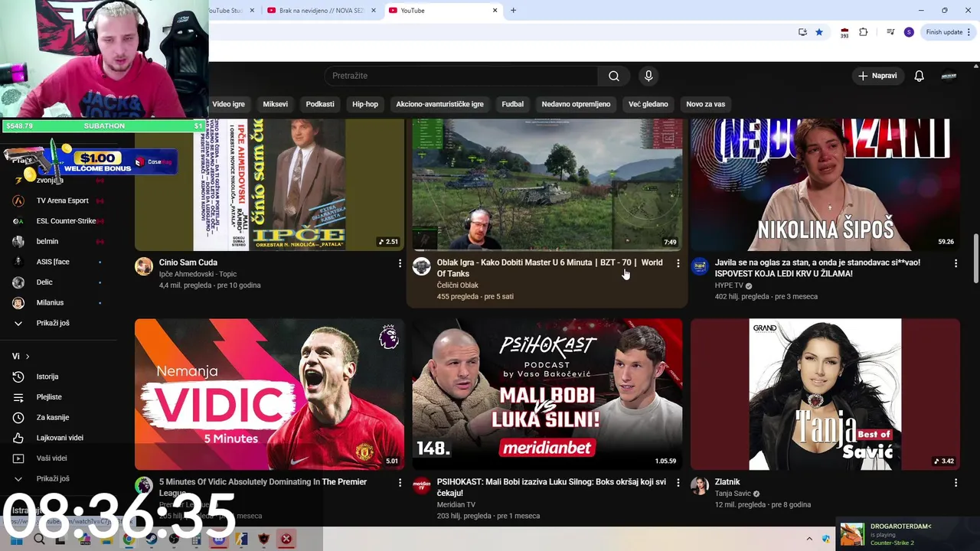The width and height of the screenshot is (980, 551).
Task: Select the Podkasti filter chip
Action: [320, 104]
